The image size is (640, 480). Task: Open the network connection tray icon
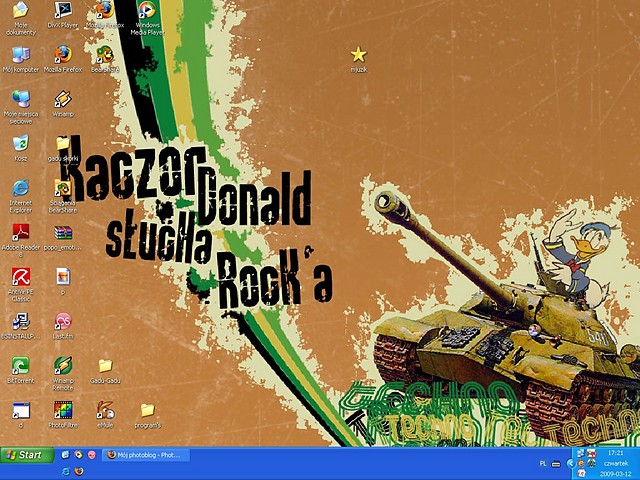coord(580,453)
